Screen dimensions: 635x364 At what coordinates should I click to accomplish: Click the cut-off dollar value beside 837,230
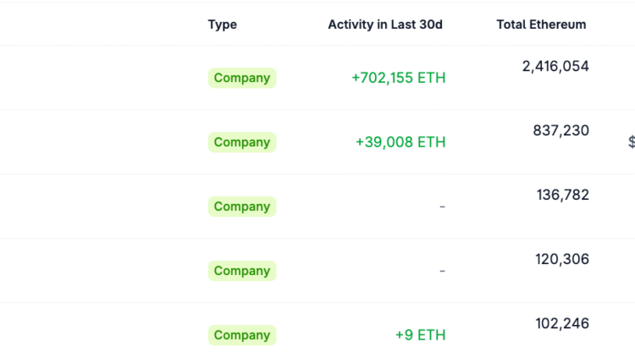[x=631, y=142]
